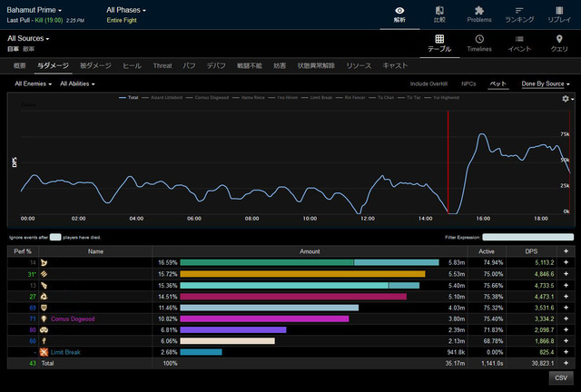
Task: Click the Limit Break ability icon
Action: 44,352
